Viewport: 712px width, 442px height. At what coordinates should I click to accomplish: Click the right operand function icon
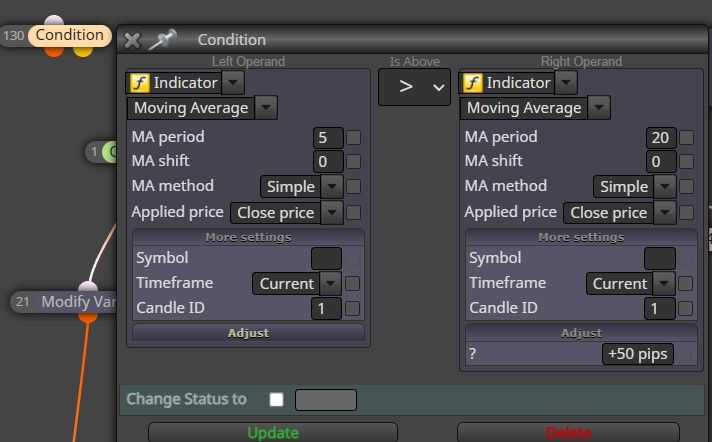pos(472,83)
